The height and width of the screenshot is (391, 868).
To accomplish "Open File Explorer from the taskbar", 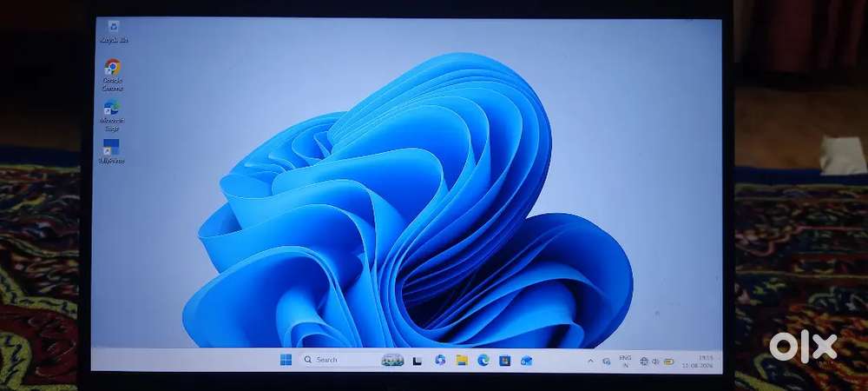I will point(462,361).
